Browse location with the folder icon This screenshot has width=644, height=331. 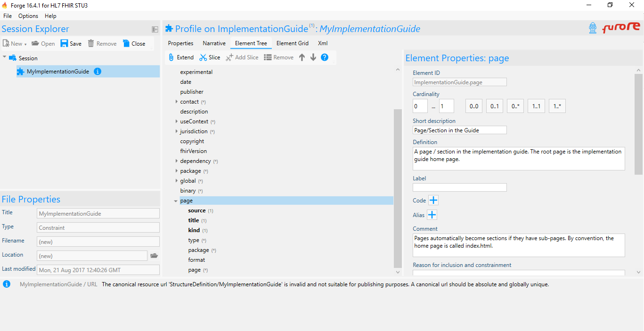point(154,256)
